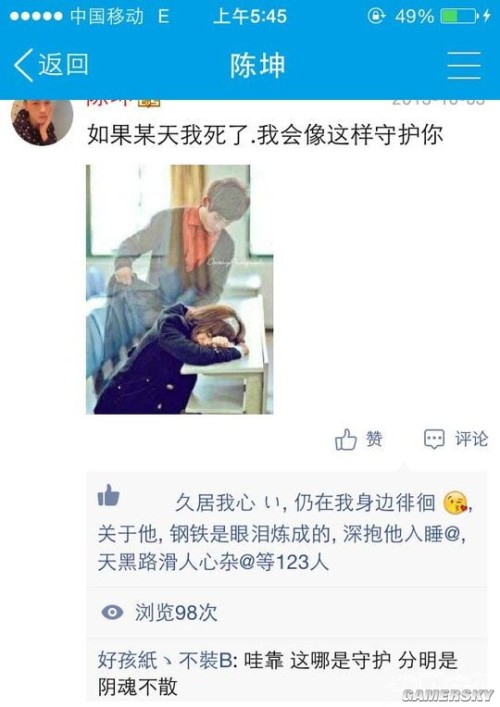
Task: Tap the eye icon beside view count
Action: click(112, 612)
